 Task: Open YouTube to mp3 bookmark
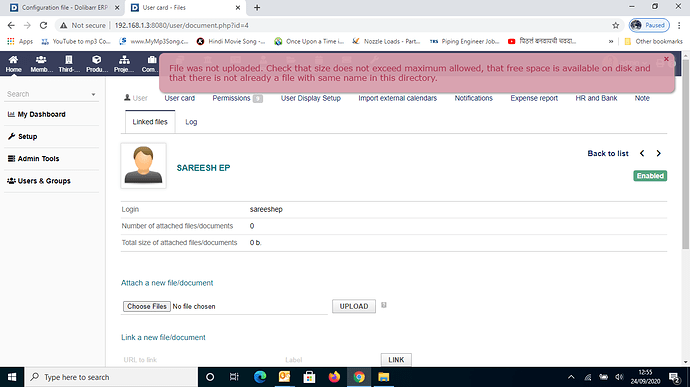76,41
